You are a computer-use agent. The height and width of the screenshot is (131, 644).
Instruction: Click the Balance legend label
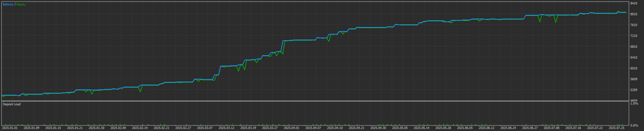pyautogui.click(x=8, y=4)
